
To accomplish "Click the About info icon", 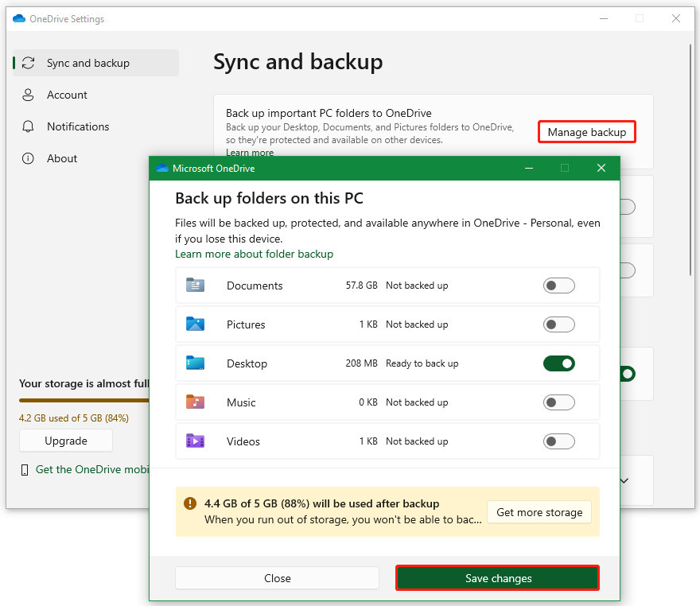I will tap(28, 158).
